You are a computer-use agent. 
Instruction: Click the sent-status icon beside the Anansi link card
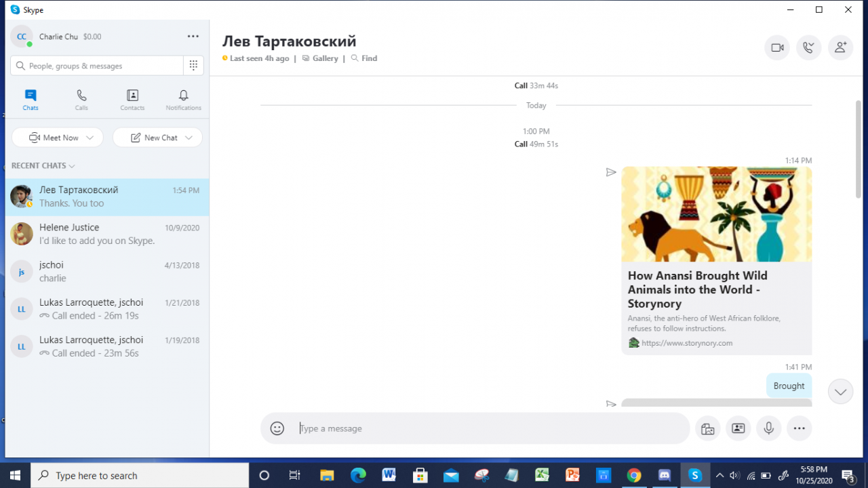click(611, 172)
